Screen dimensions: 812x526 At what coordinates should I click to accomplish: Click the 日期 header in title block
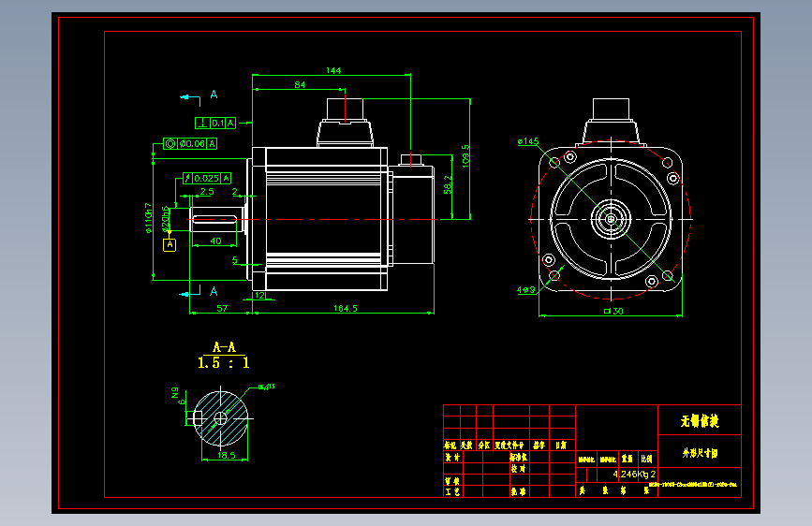pyautogui.click(x=561, y=446)
